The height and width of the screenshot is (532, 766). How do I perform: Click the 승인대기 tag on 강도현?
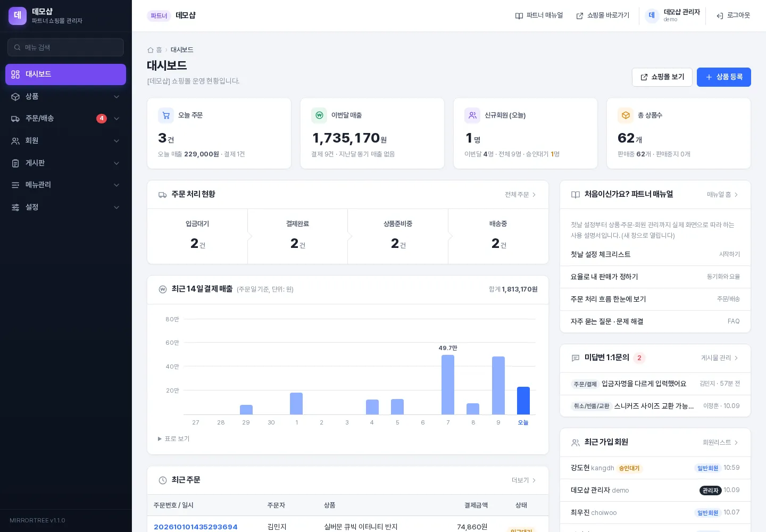629,469
